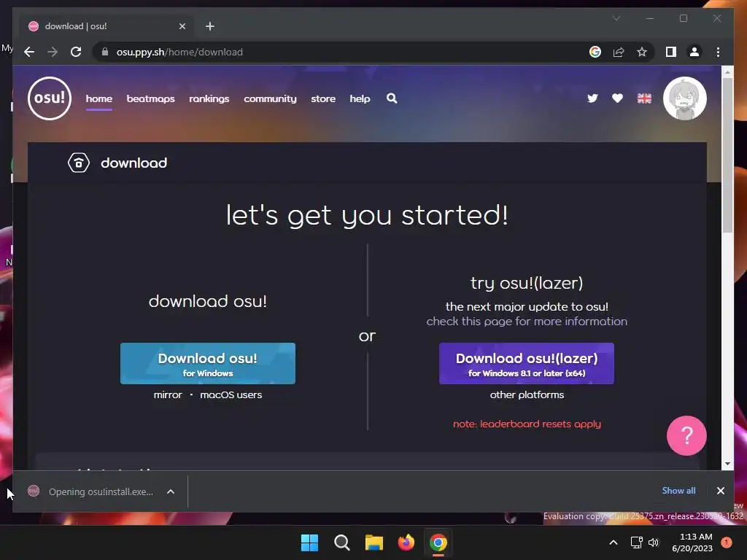Open the help nav menu
This screenshot has height=560, width=747.
[x=360, y=98]
